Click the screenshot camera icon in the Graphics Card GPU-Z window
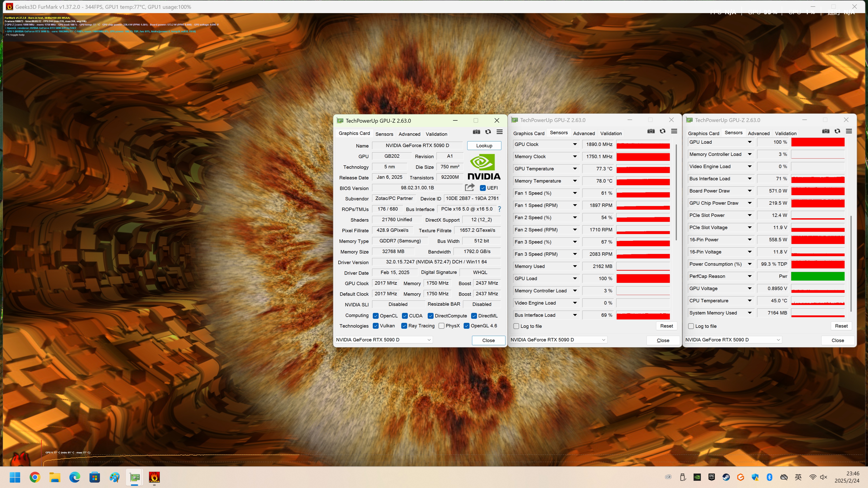Screen dimensions: 868x488 tap(476, 132)
